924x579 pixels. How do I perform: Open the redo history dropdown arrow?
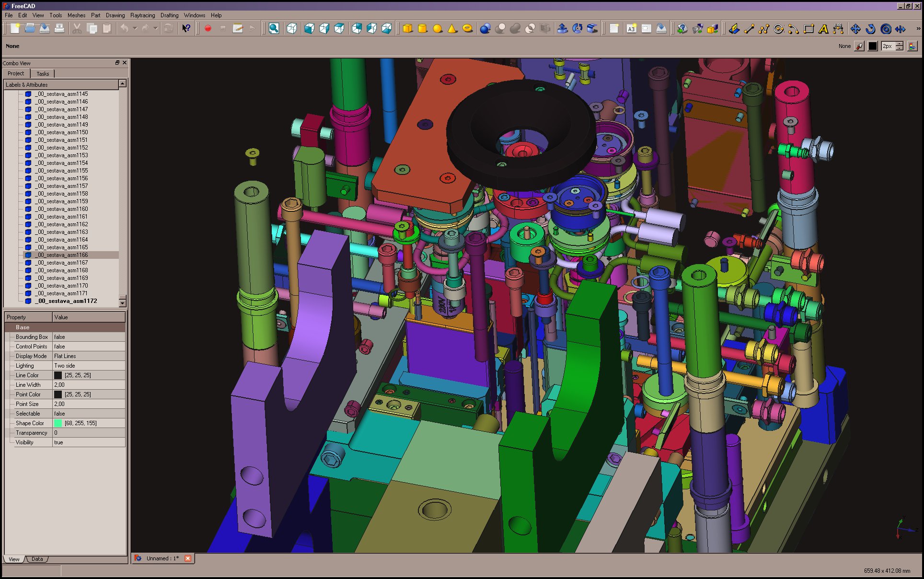coord(156,29)
